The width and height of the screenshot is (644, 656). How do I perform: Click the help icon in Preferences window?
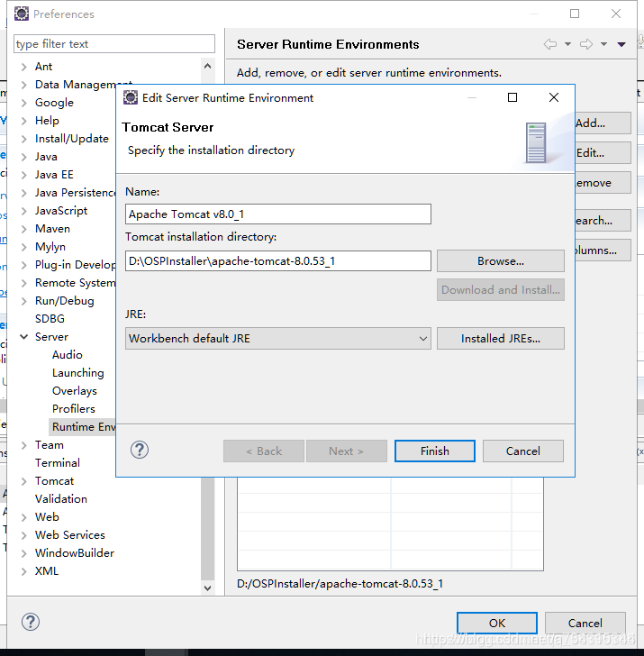click(31, 622)
